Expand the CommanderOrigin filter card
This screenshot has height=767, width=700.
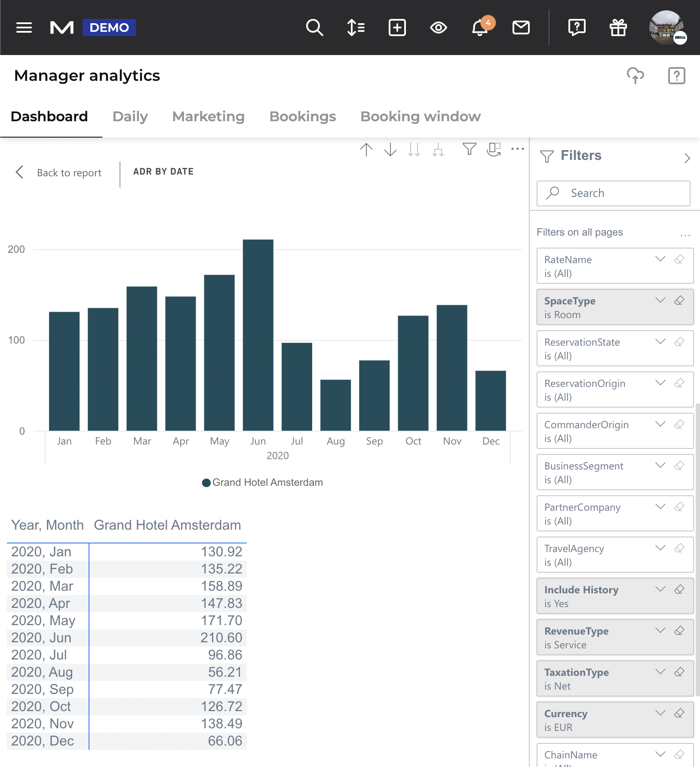point(660,424)
